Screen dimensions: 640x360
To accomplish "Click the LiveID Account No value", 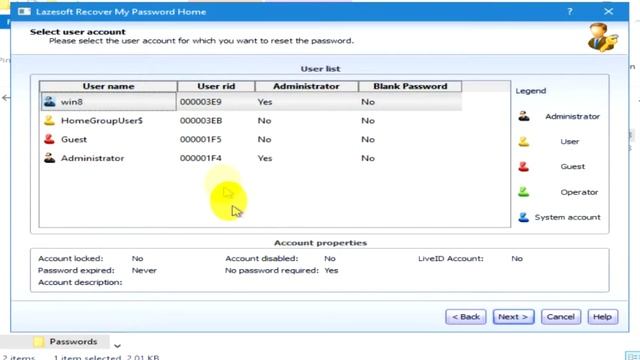I will coord(517,258).
